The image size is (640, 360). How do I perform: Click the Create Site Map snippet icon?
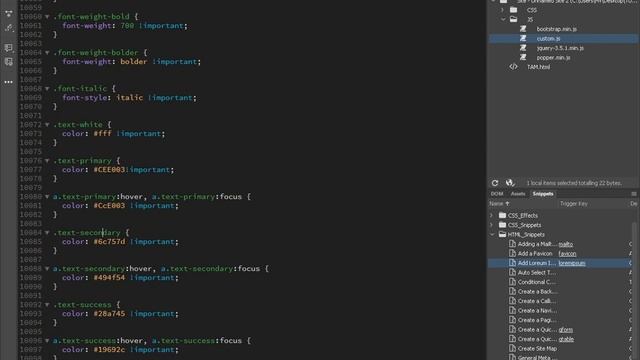pos(512,349)
